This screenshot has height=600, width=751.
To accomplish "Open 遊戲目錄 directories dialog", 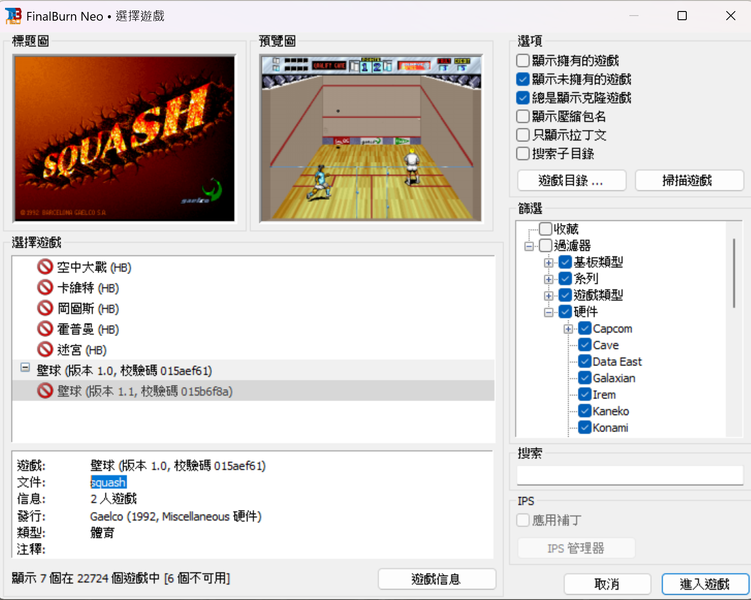I will 571,181.
